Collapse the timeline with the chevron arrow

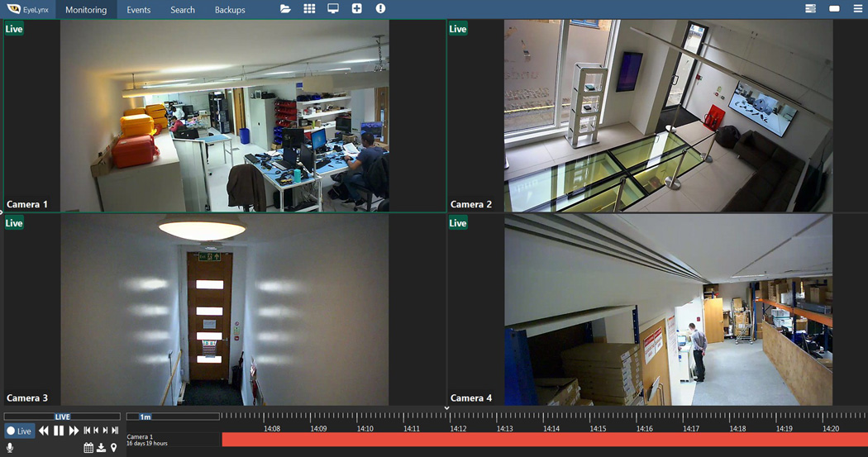(x=446, y=408)
